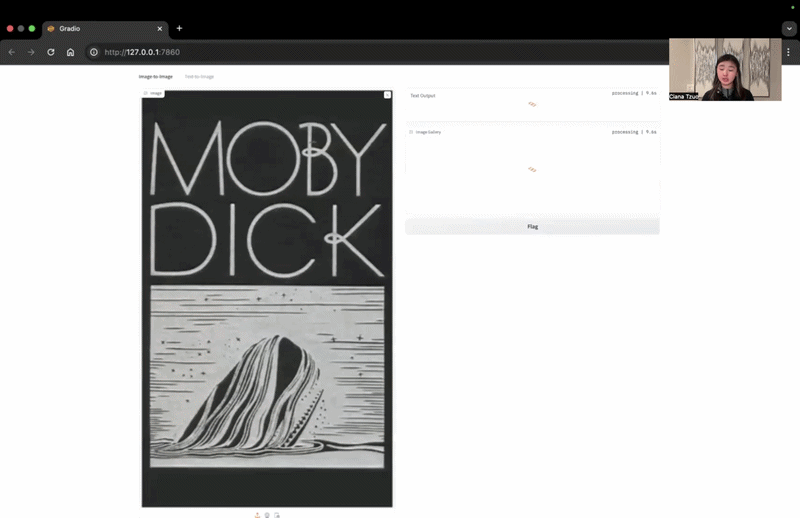Image resolution: width=800 pixels, height=518 pixels.
Task: Reload the Gradio page
Action: (x=50, y=52)
